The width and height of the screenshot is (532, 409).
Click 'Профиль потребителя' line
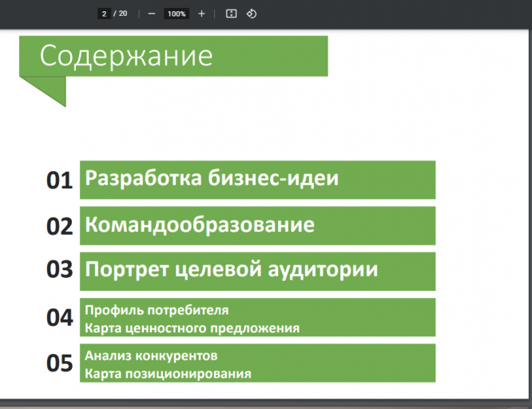coord(157,310)
